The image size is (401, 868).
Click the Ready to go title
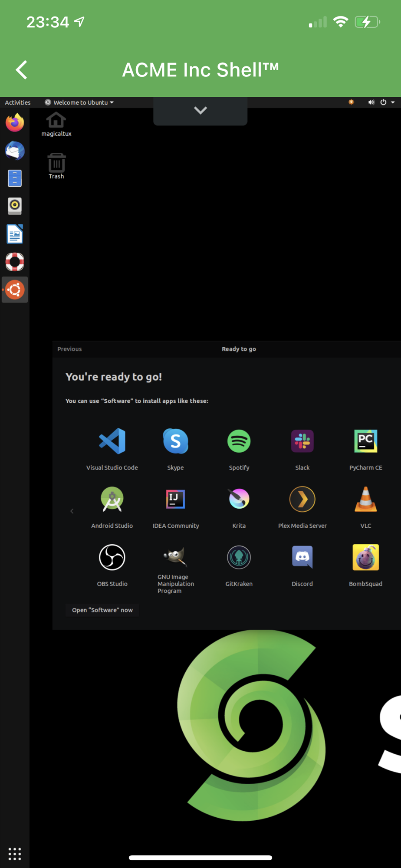(x=239, y=349)
